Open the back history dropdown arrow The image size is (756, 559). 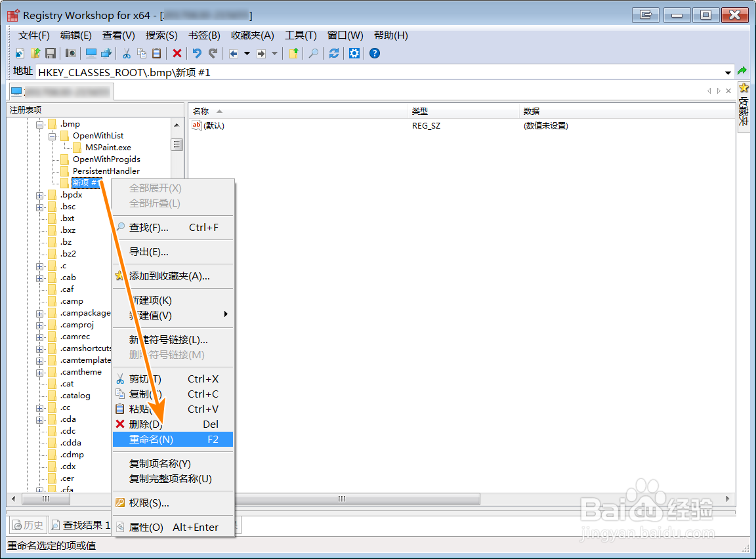[247, 54]
